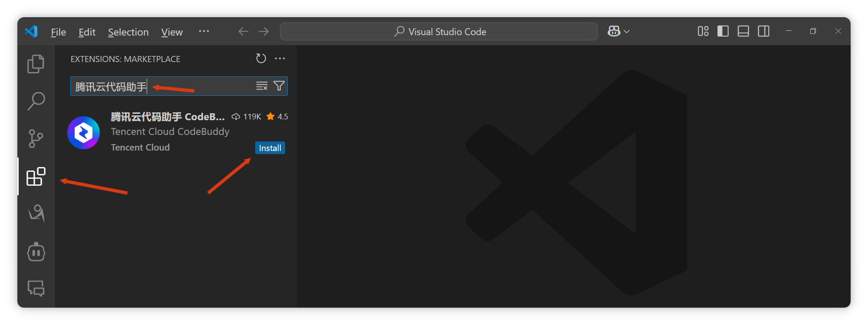Open the Views and More Actions menu
This screenshot has height=325, width=868.
coord(280,58)
